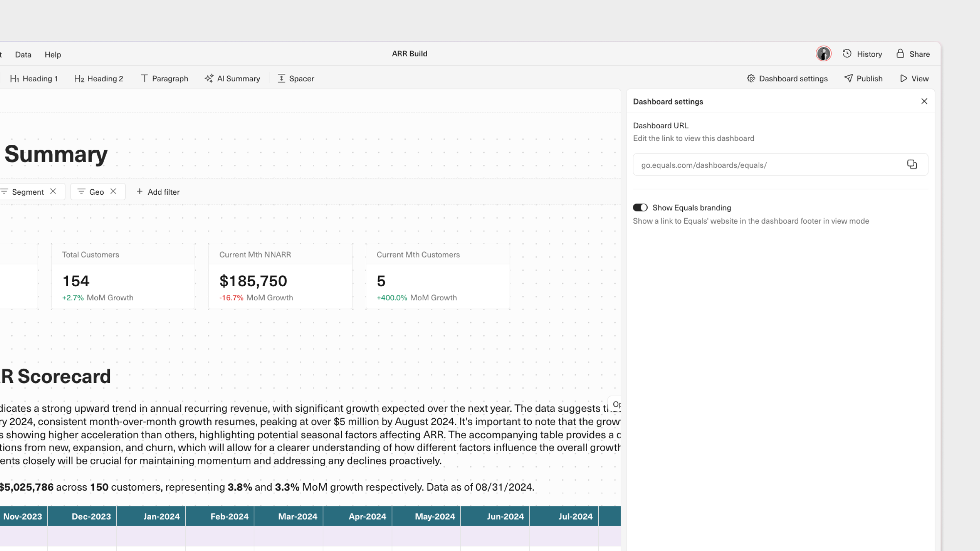This screenshot has width=980, height=551.
Task: Enter View mode with play icon
Action: tap(914, 78)
